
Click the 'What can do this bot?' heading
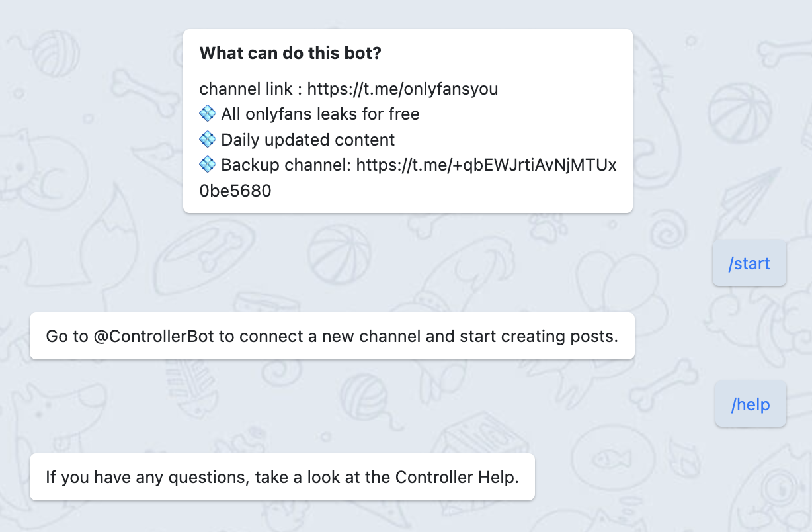(289, 53)
